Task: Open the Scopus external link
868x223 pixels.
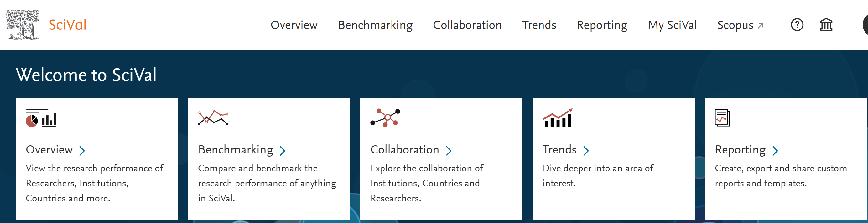Action: tap(740, 25)
